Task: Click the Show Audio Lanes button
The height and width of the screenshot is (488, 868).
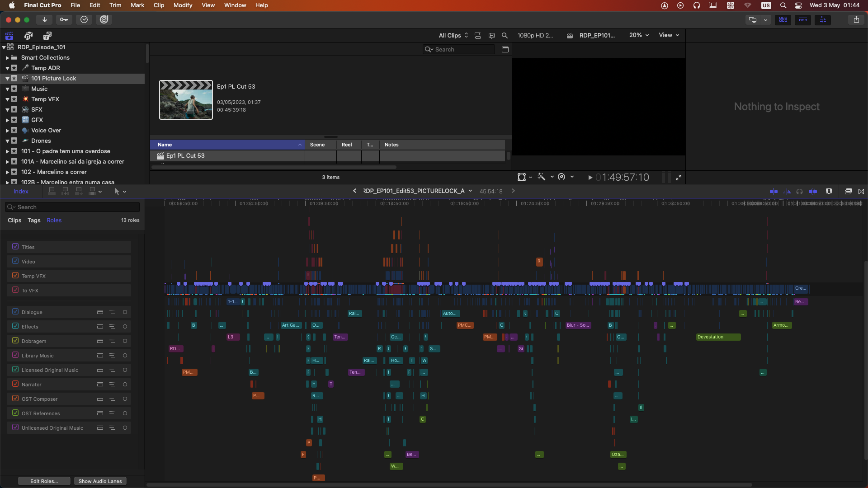Action: tap(100, 481)
